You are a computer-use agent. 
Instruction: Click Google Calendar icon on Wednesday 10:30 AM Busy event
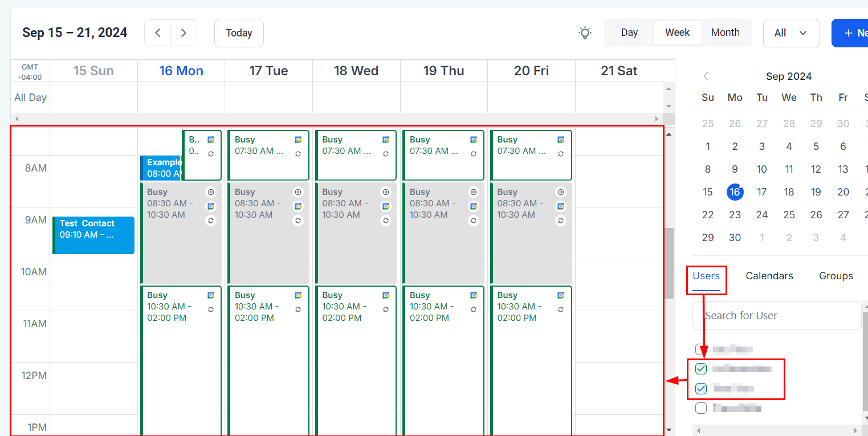[386, 295]
